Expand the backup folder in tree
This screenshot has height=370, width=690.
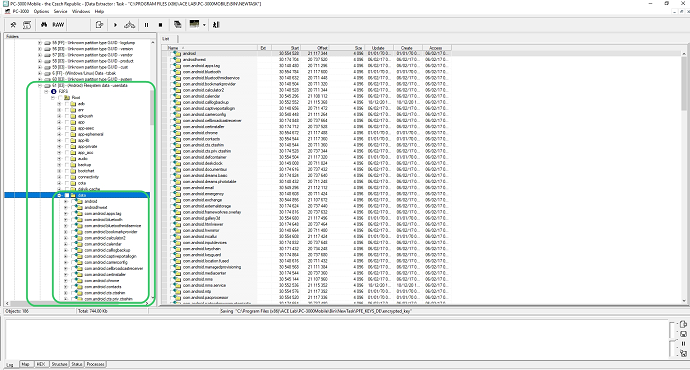59,165
